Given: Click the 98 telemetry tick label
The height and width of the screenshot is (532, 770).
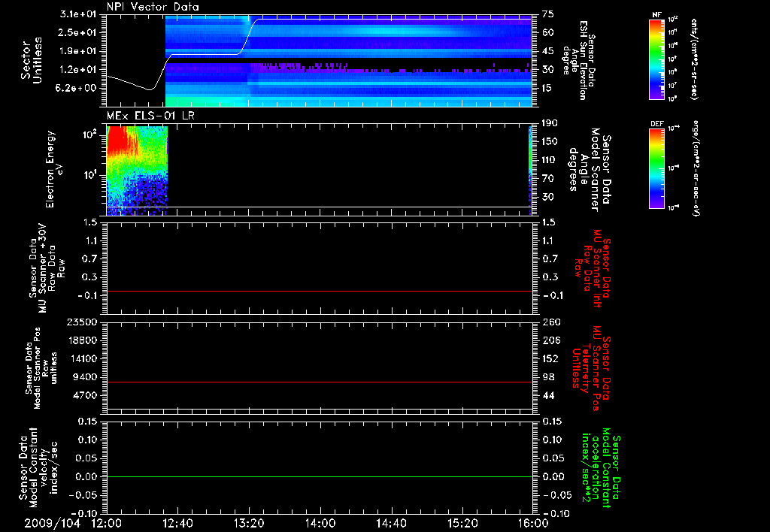Looking at the screenshot, I should click(x=548, y=377).
